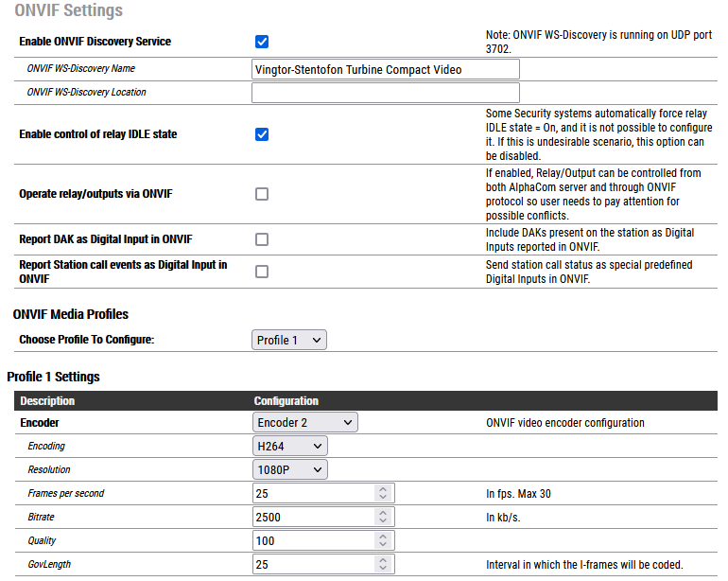Click the ONVIF WS-Discovery Name field
The width and height of the screenshot is (728, 581).
[385, 69]
